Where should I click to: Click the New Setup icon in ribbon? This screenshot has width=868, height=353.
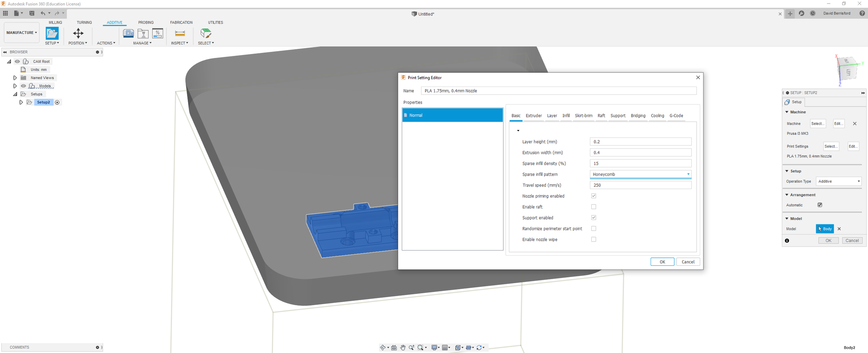point(52,33)
